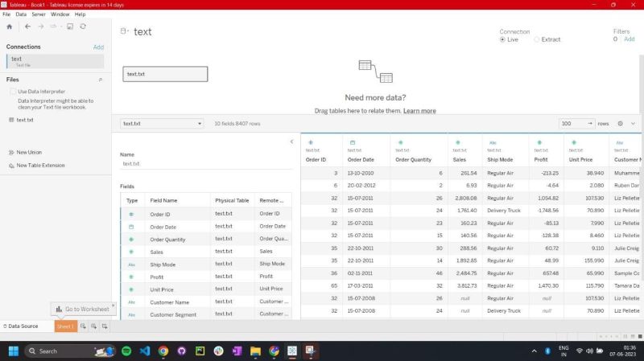Viewport: 644px width, 361px height.
Task: Add a data source filter
Action: point(630,39)
